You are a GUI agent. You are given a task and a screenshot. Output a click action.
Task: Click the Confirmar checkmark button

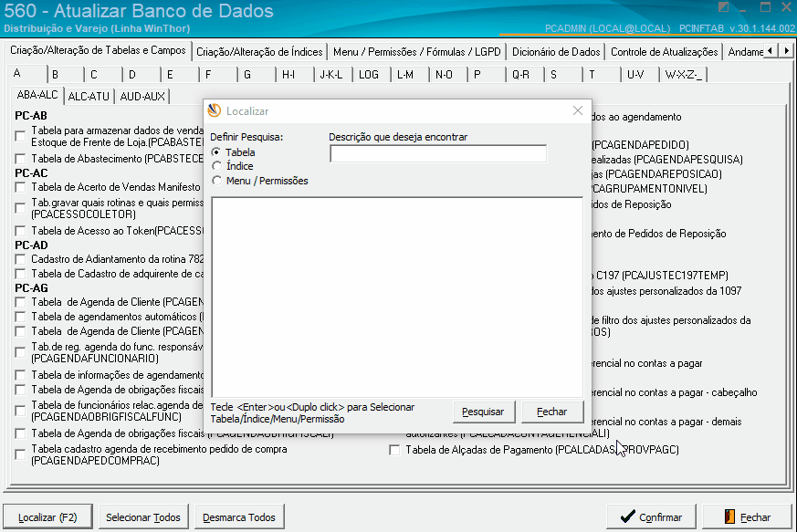click(651, 516)
